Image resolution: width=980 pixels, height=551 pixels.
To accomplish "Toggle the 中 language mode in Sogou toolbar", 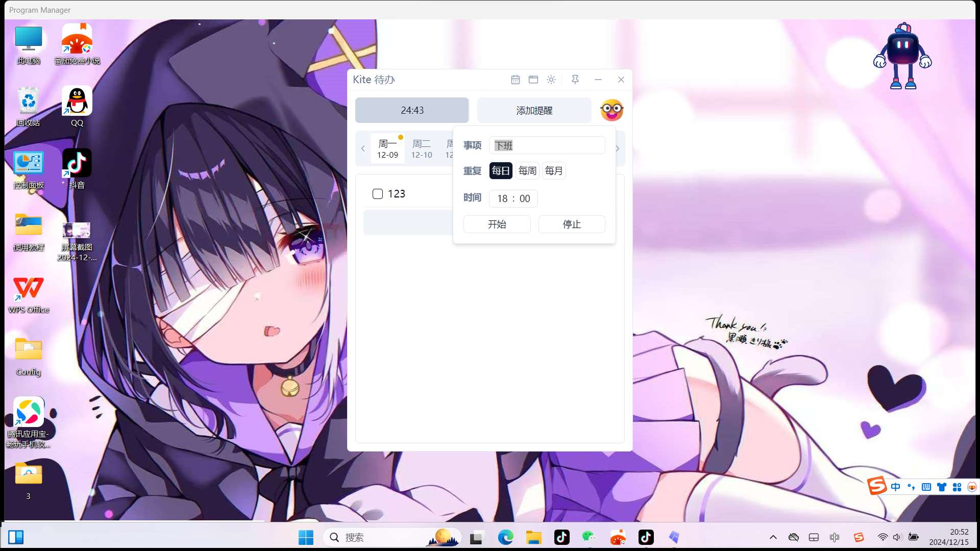I will tap(896, 487).
